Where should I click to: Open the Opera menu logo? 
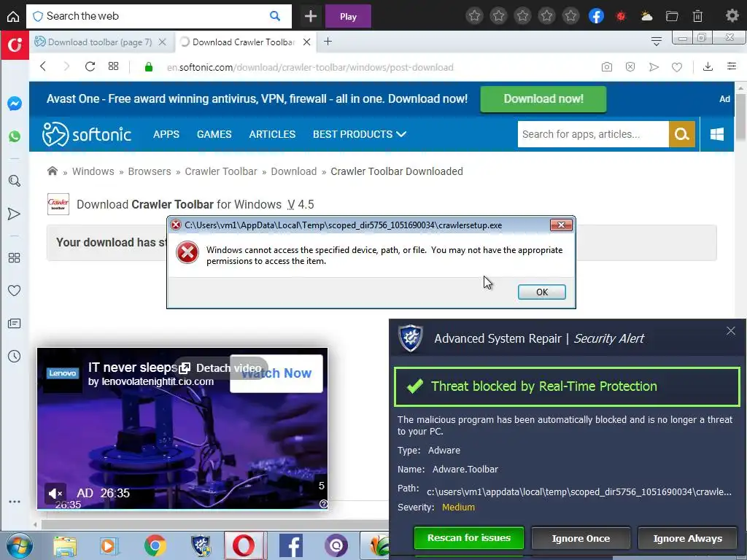coord(15,45)
